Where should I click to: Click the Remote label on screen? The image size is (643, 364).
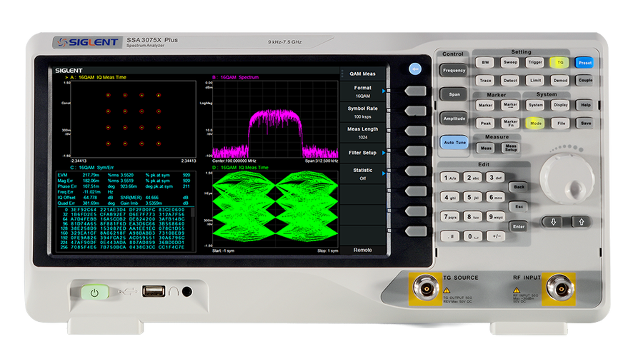tap(362, 250)
